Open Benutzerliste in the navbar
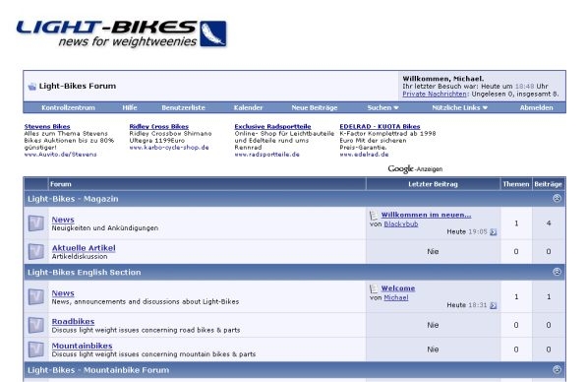 point(183,107)
